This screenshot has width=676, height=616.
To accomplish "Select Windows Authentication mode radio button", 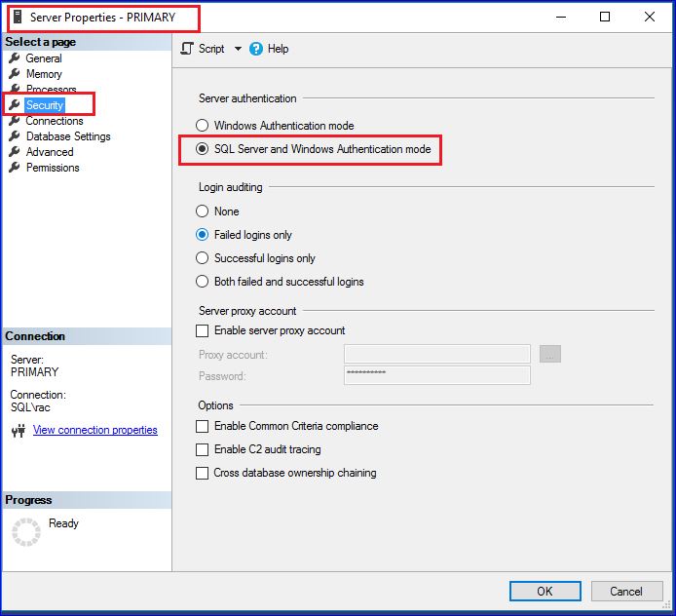I will coord(203,126).
